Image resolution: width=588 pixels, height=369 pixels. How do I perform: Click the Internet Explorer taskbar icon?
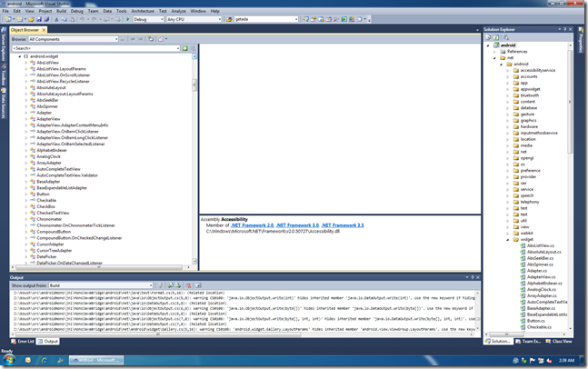coord(44,361)
